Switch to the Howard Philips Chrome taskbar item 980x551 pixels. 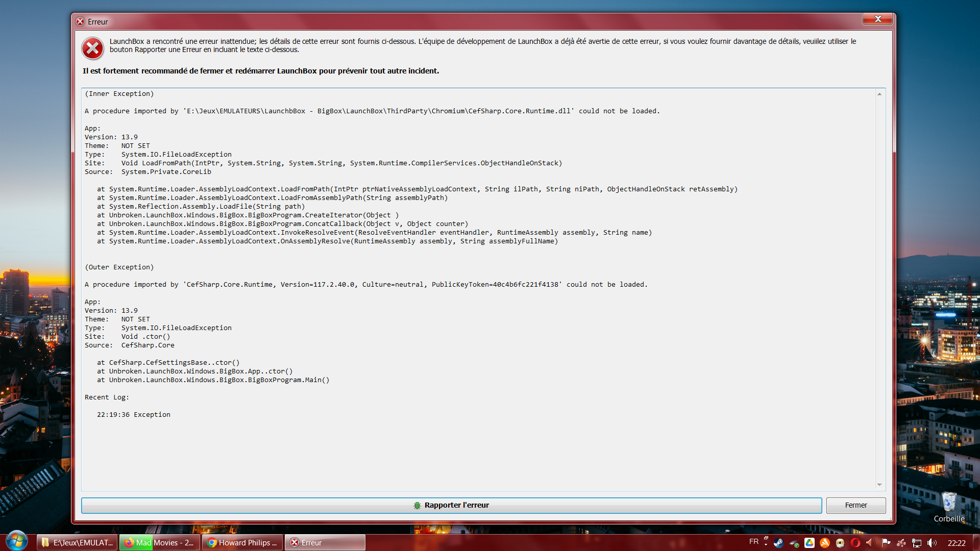(x=242, y=542)
